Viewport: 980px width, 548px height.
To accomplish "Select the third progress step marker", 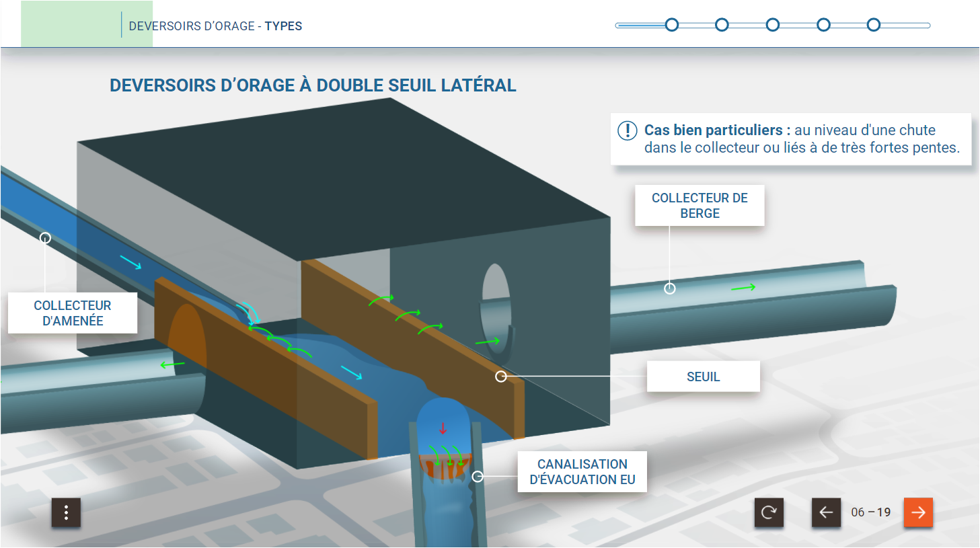I will [773, 25].
